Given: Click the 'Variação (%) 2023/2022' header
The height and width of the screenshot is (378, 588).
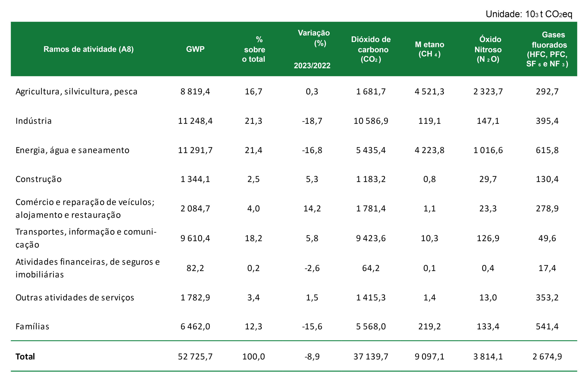Looking at the screenshot, I should tap(312, 49).
